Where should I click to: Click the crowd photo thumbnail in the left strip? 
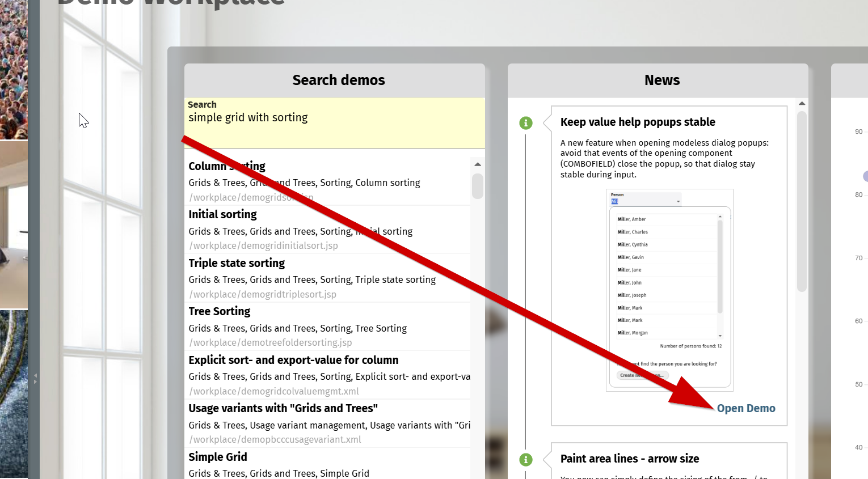(14, 68)
